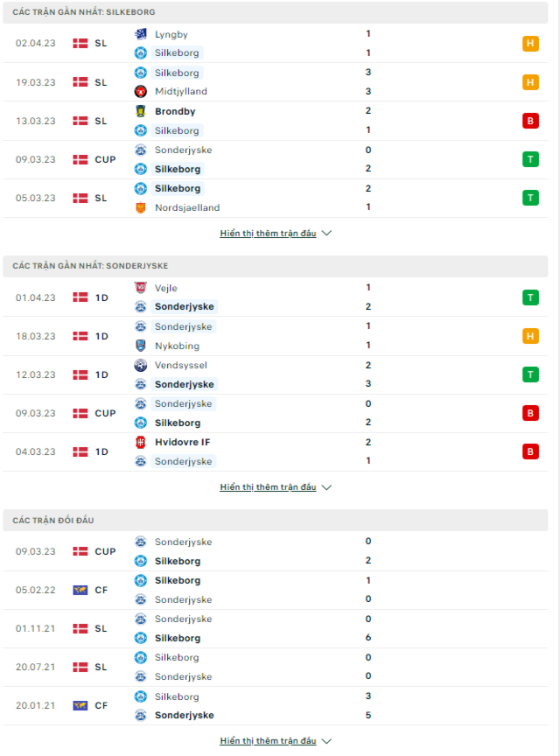Click the Vejle club crest icon
Image resolution: width=560 pixels, height=756 pixels.
140,288
